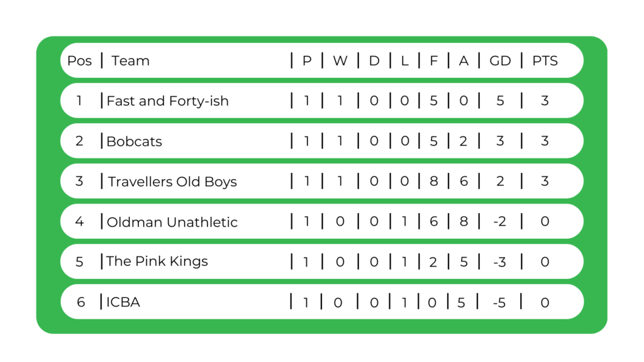Click the Pos column header

pyautogui.click(x=79, y=61)
